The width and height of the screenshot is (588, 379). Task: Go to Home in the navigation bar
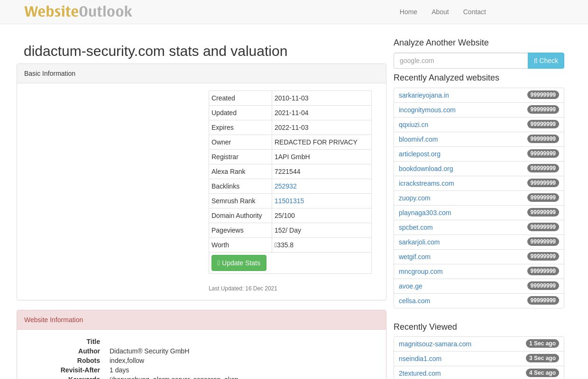pyautogui.click(x=408, y=12)
